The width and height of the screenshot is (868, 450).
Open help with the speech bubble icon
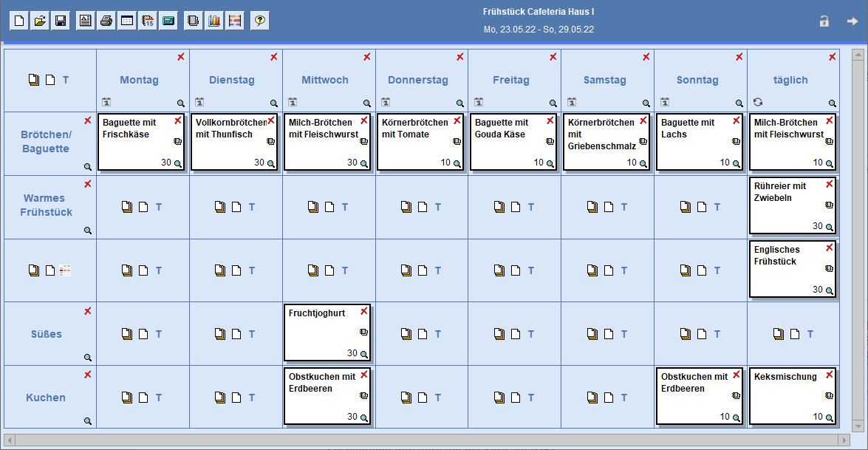[259, 21]
